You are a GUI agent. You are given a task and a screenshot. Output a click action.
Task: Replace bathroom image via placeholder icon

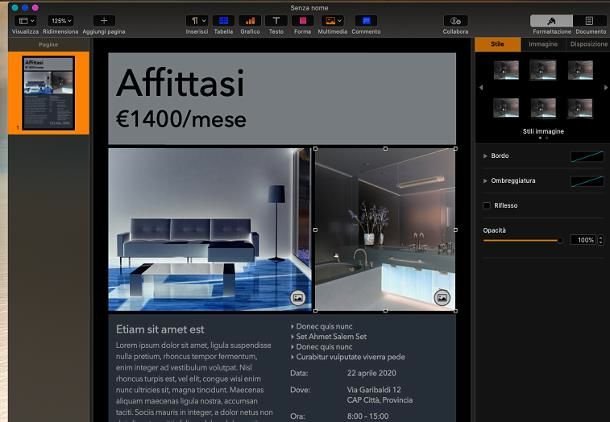(x=442, y=298)
